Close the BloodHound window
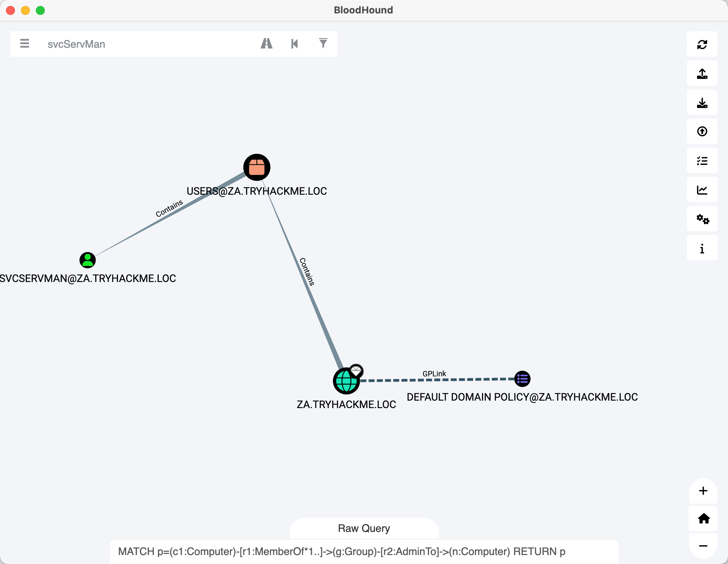The width and height of the screenshot is (728, 564). (x=10, y=10)
